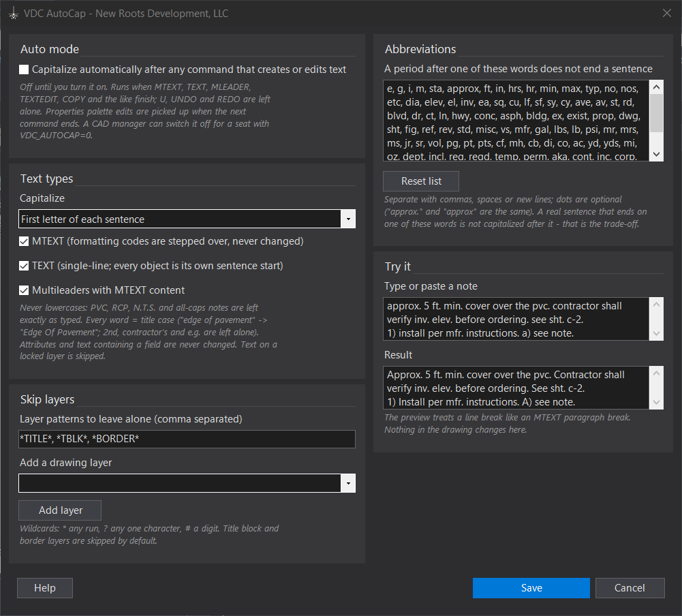Click the Auto mode section heading
Image resolution: width=682 pixels, height=616 pixels.
(50, 49)
